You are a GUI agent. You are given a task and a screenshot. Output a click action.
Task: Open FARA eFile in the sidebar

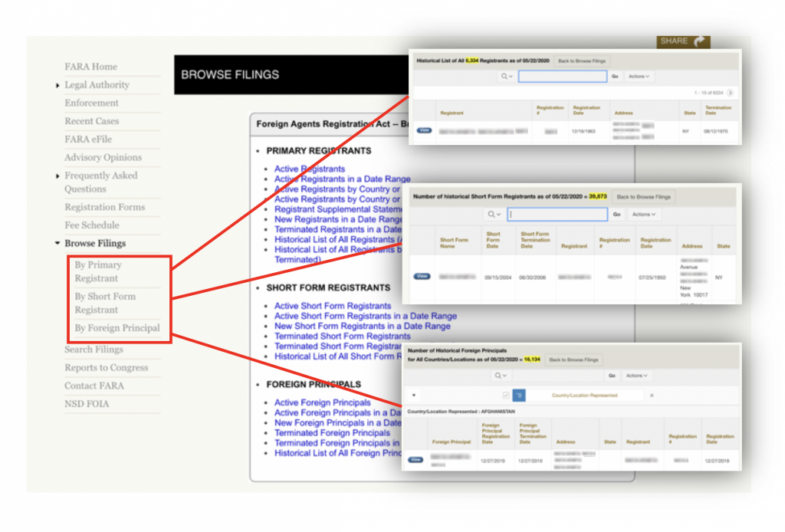pyautogui.click(x=88, y=139)
